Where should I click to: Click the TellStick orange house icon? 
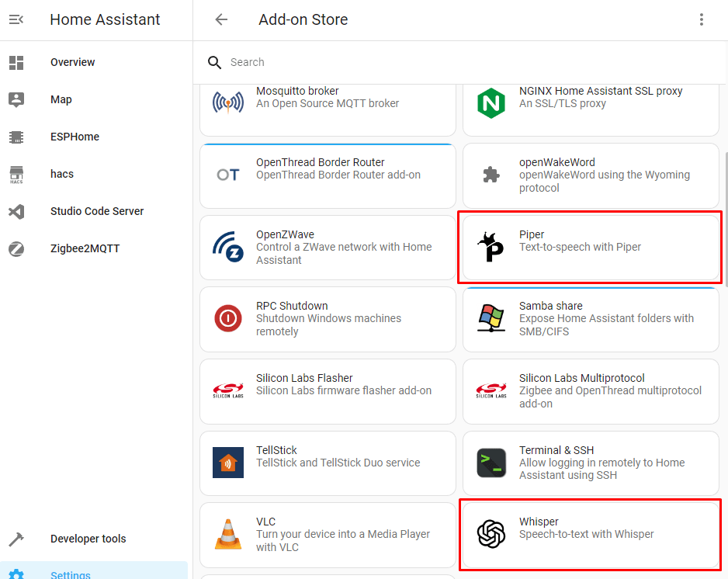pyautogui.click(x=228, y=463)
